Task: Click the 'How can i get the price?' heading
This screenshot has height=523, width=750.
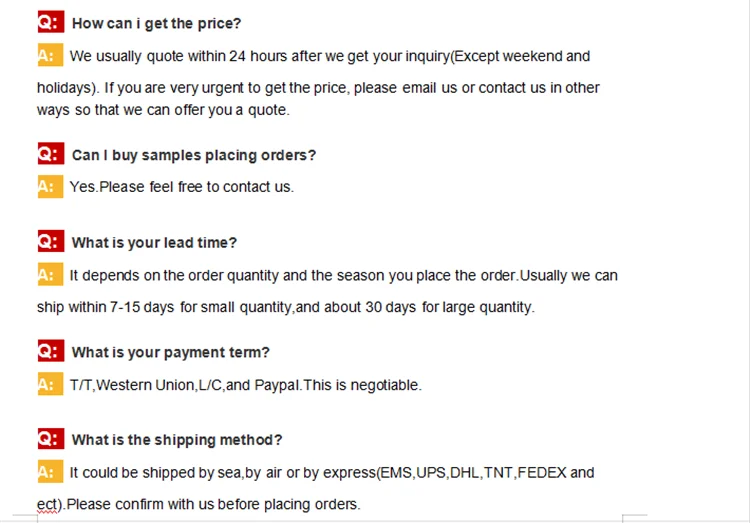Action: point(157,23)
